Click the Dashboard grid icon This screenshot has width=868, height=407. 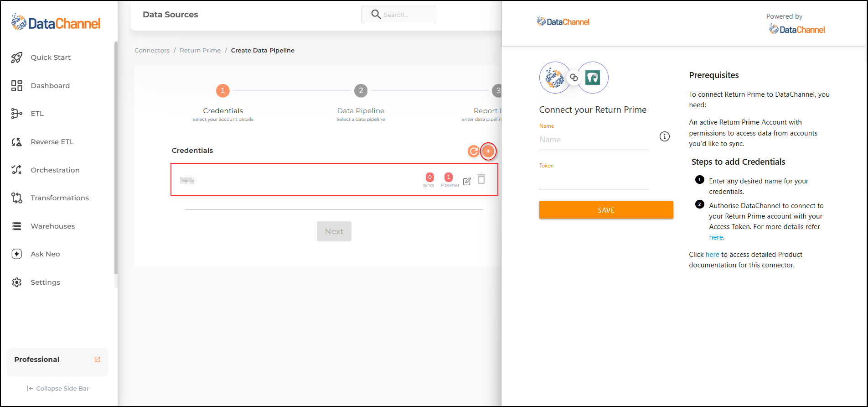17,86
